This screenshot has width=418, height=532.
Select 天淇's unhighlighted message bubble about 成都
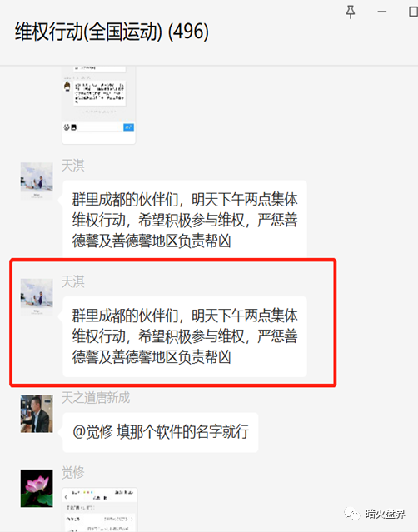pyautogui.click(x=185, y=220)
